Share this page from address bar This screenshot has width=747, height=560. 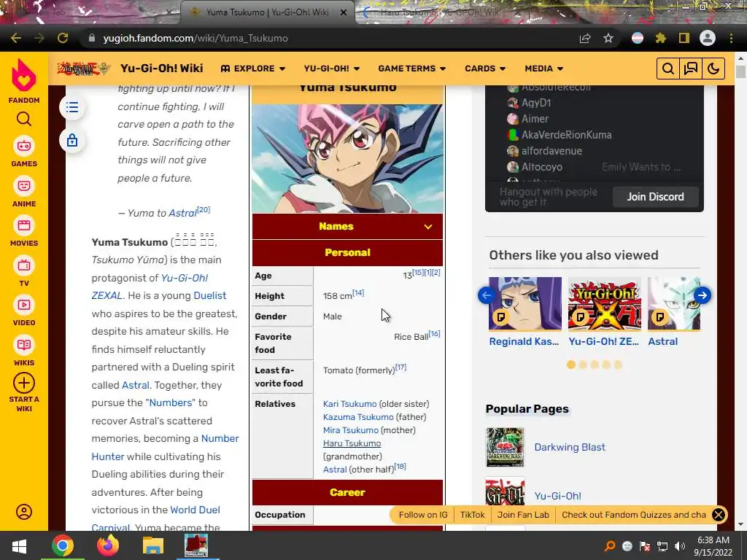[x=585, y=38]
